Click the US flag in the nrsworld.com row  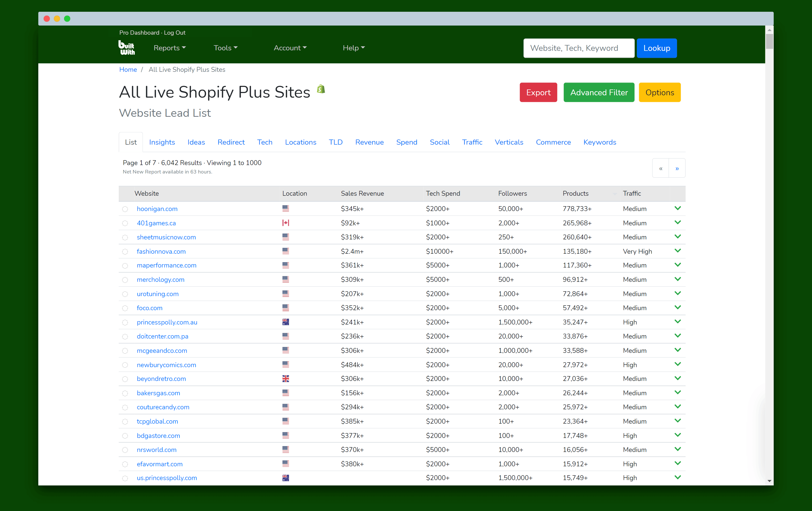click(286, 450)
